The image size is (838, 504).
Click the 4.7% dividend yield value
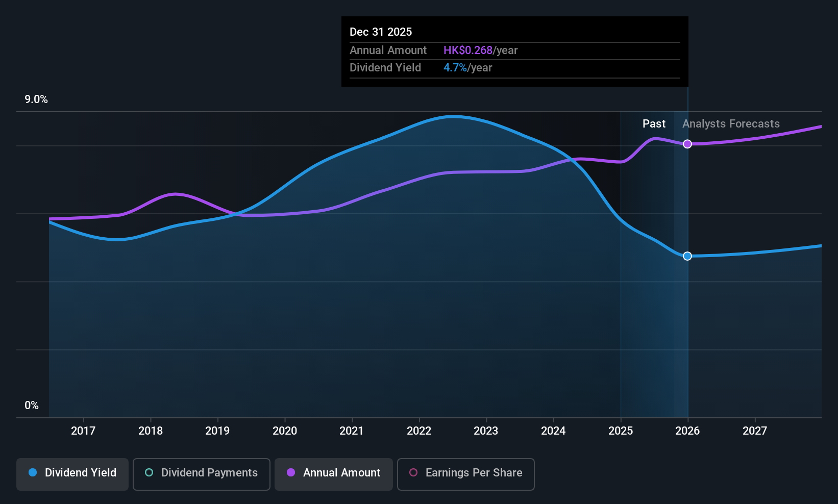click(455, 67)
